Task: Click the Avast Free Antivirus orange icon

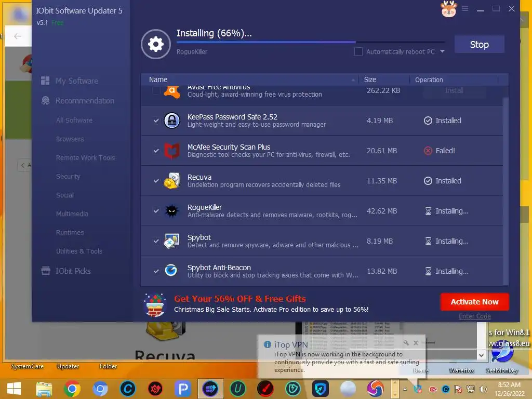Action: [x=171, y=91]
